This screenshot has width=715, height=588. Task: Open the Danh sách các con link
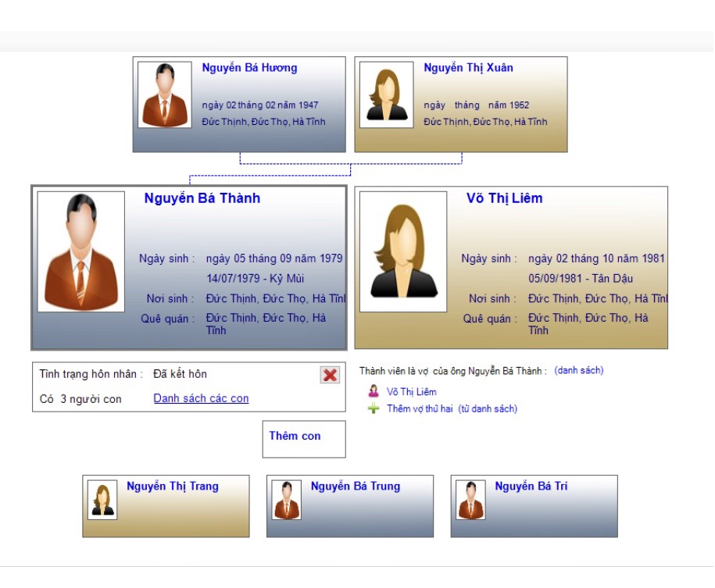click(201, 398)
